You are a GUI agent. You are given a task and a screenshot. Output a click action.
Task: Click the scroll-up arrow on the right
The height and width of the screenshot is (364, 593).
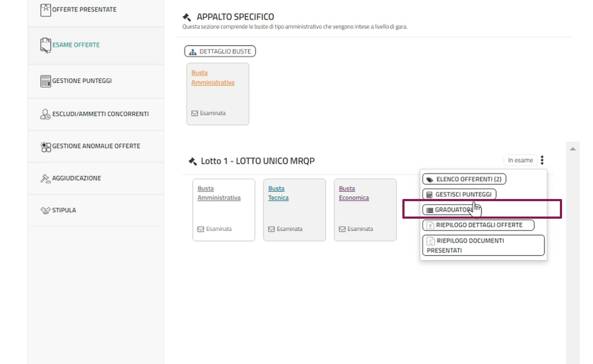[573, 149]
